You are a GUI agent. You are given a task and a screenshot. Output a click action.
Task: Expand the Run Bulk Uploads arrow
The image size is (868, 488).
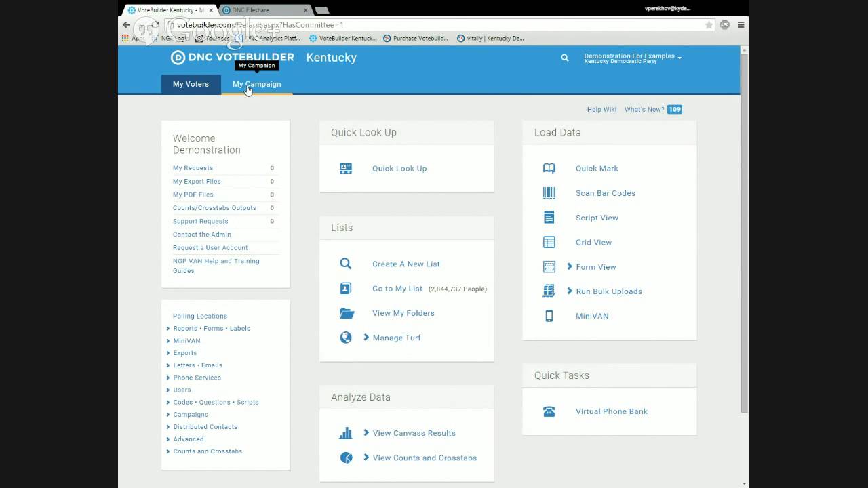(570, 291)
